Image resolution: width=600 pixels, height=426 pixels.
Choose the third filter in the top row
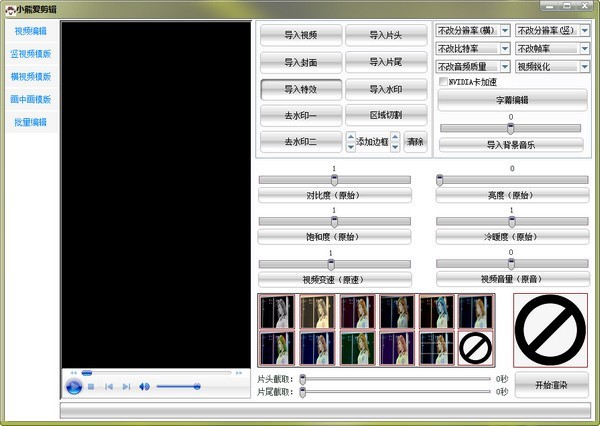click(357, 312)
